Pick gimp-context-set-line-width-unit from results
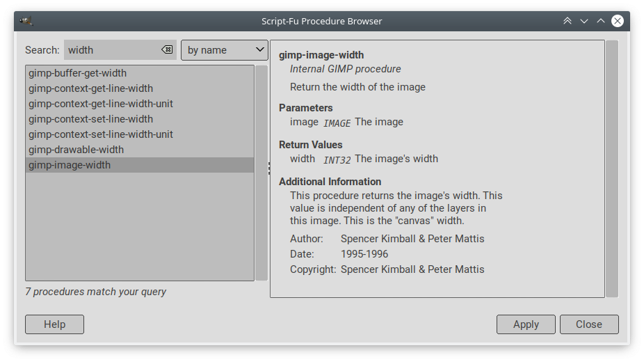The image size is (644, 362). (x=101, y=134)
